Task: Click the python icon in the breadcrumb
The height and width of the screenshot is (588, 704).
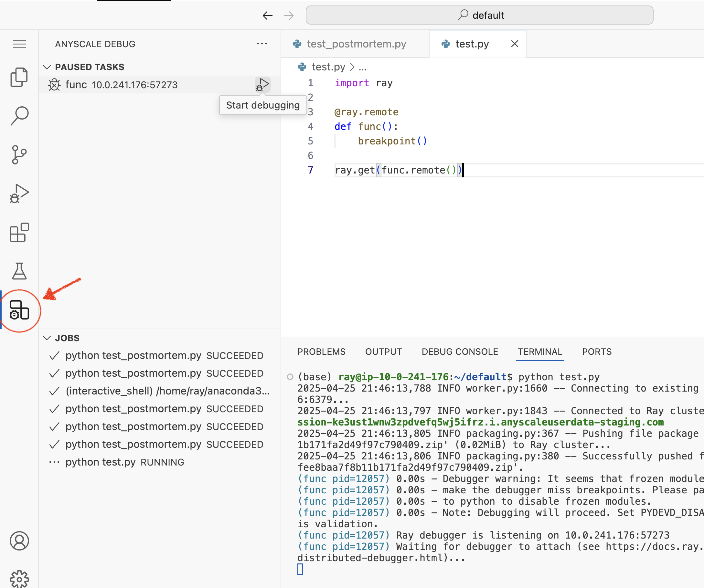Action: click(x=302, y=67)
